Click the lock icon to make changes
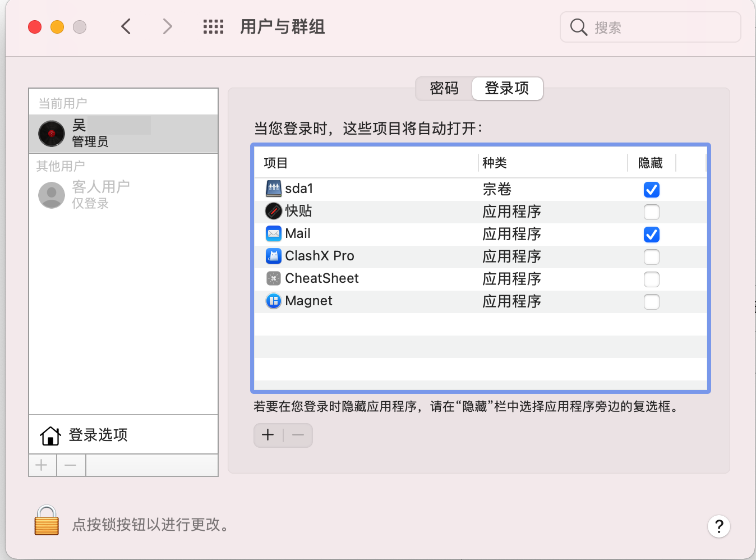Image resolution: width=756 pixels, height=560 pixels. (47, 520)
